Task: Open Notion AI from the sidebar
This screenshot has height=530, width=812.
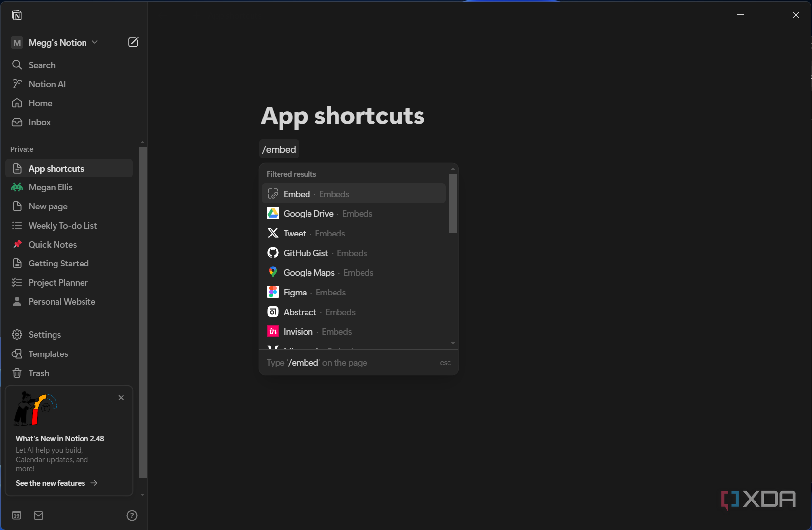Action: click(x=69, y=84)
